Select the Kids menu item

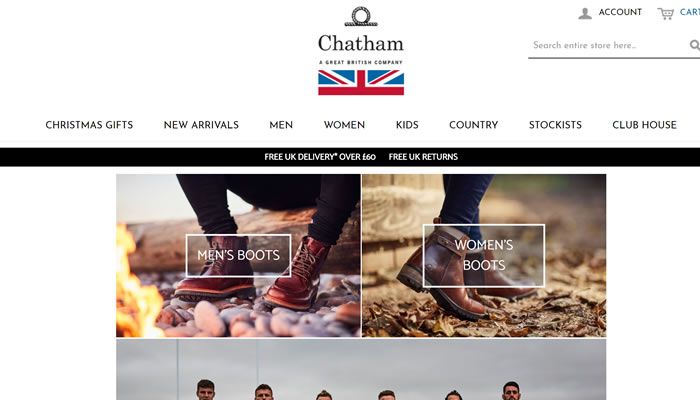(407, 125)
